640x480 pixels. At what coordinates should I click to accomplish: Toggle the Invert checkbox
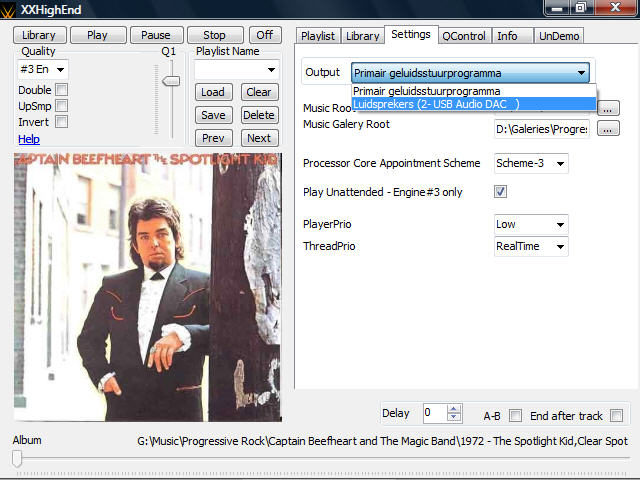(62, 122)
